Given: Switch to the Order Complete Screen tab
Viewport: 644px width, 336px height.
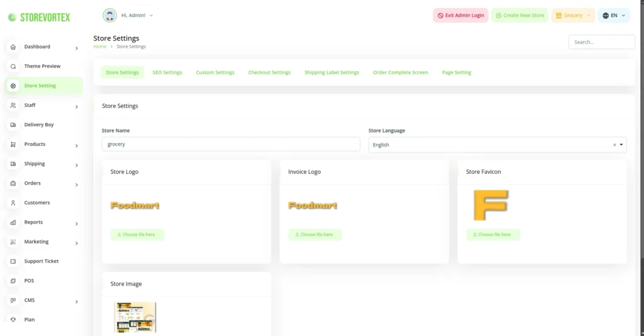Looking at the screenshot, I should (401, 72).
